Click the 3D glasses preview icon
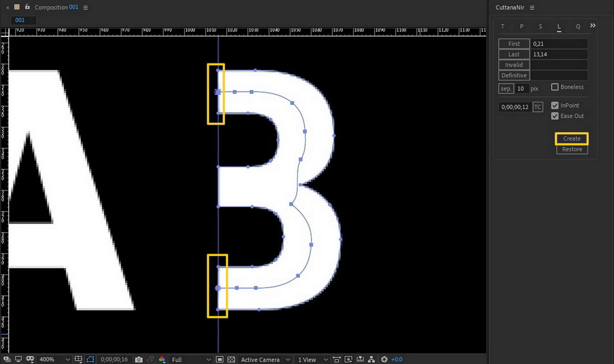The height and width of the screenshot is (364, 614). pyautogui.click(x=30, y=359)
